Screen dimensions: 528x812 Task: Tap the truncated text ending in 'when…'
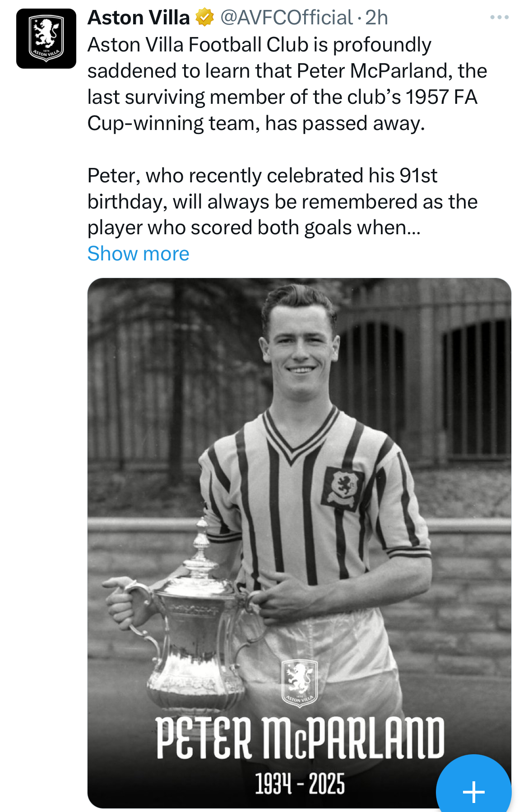[x=254, y=227]
